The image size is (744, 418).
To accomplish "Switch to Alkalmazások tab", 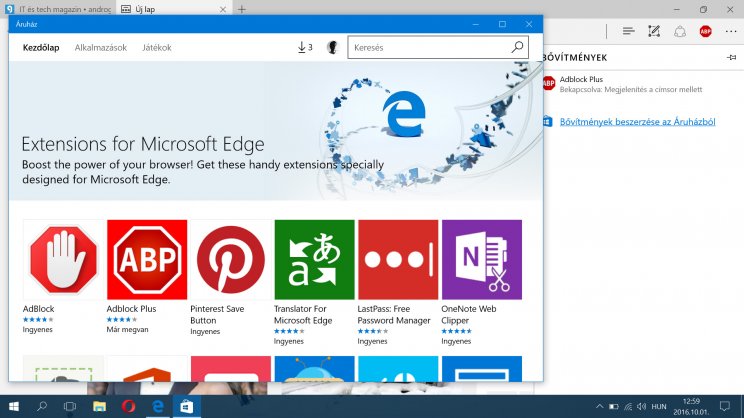I will click(x=101, y=47).
